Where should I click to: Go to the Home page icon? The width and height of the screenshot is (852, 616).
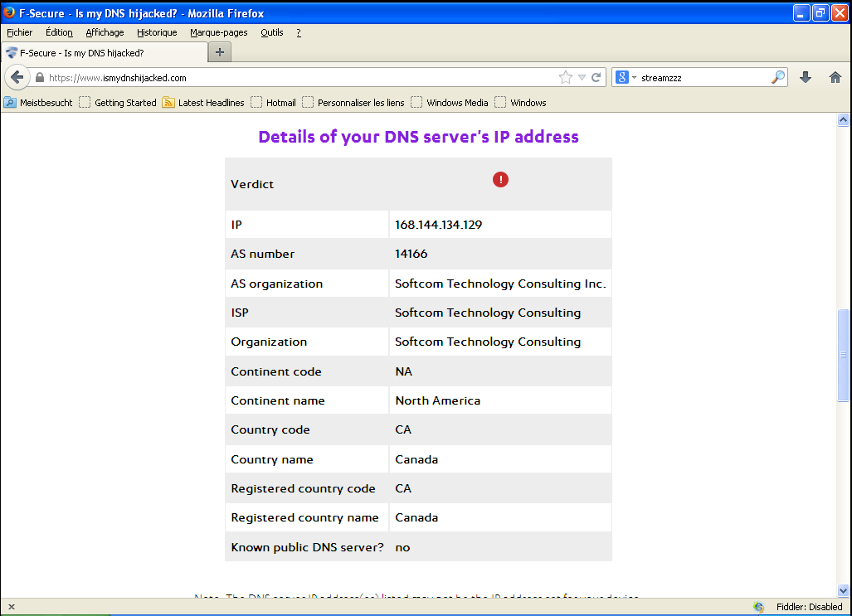[x=835, y=78]
